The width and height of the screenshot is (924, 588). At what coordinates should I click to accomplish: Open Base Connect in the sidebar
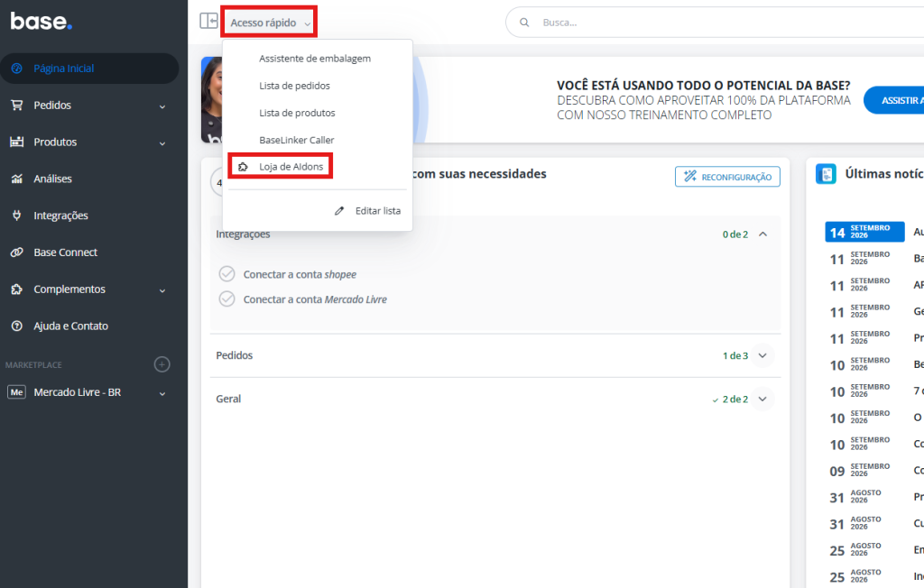point(65,253)
